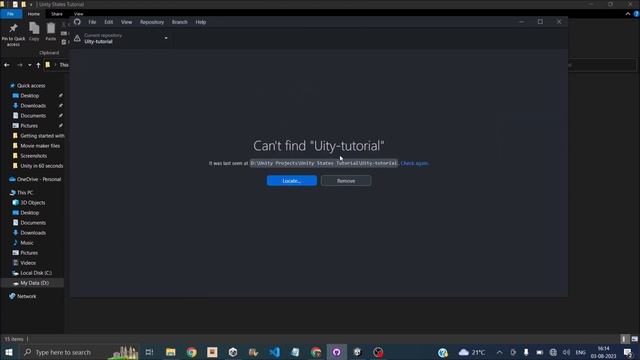Open Visual Studio Code from taskbar

275,352
